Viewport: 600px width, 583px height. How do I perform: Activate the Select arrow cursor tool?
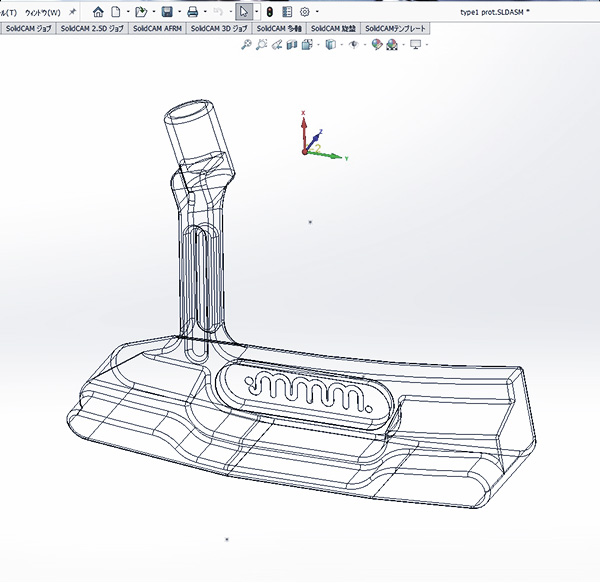[243, 11]
